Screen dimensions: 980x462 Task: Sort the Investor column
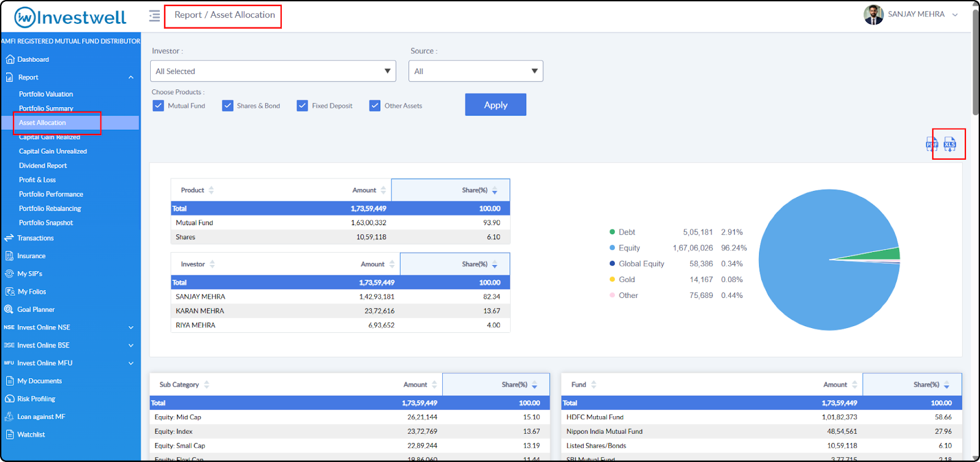213,264
